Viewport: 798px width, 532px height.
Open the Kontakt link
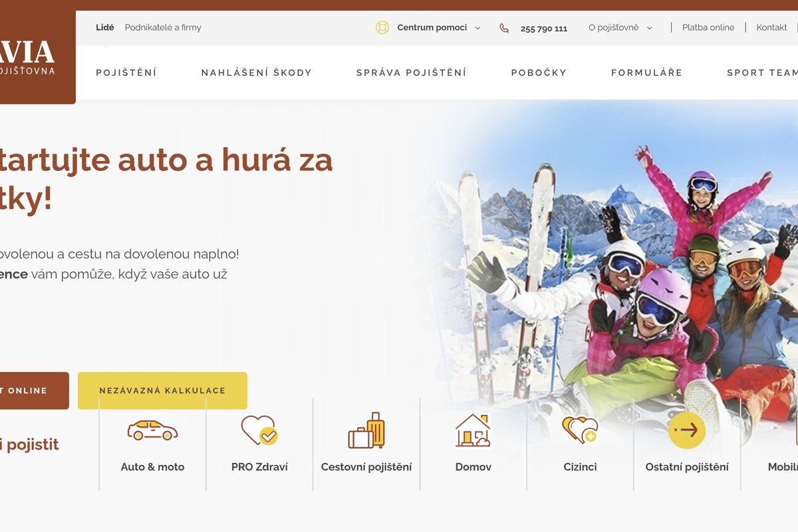point(771,28)
